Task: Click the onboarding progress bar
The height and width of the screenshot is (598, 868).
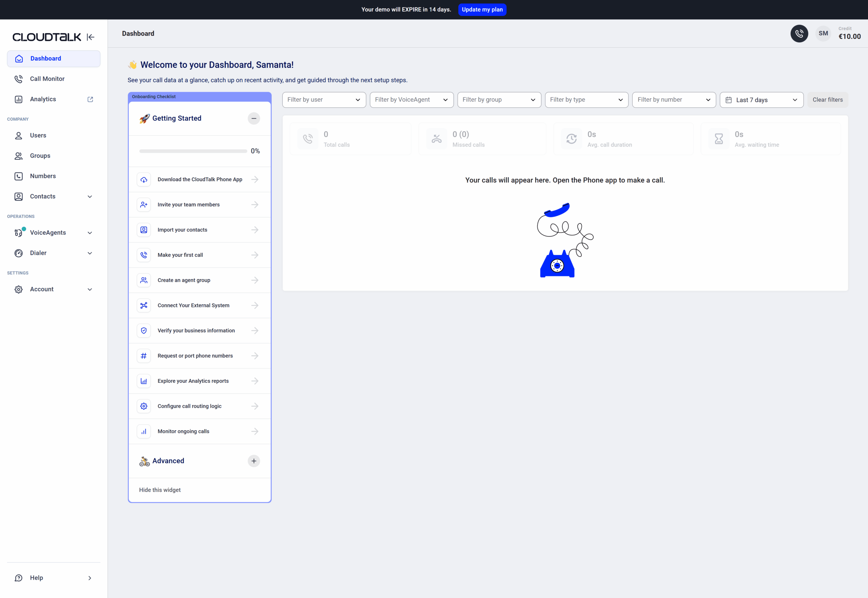Action: 193,151
